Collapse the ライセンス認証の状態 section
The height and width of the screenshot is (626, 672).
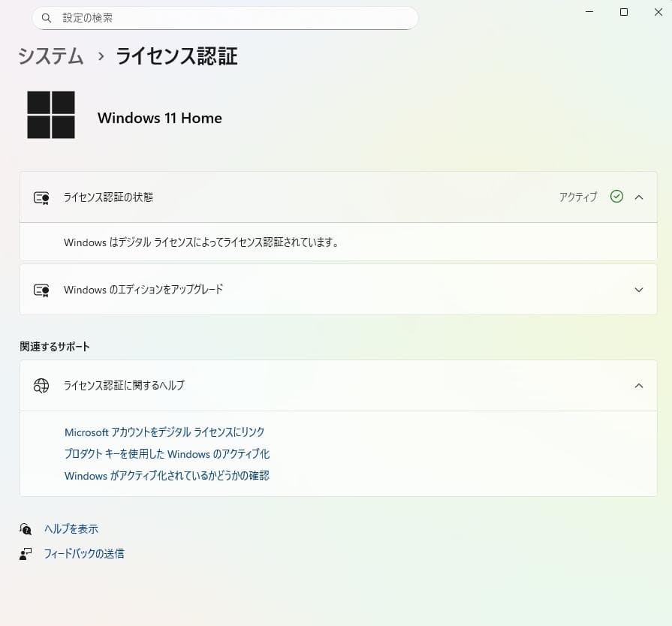click(639, 197)
